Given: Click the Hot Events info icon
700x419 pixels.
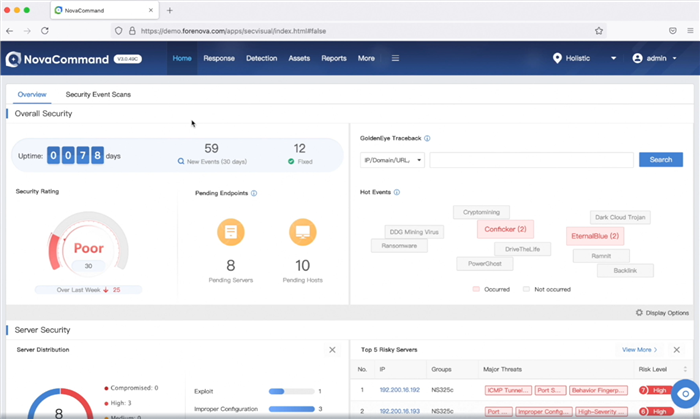Looking at the screenshot, I should [397, 192].
